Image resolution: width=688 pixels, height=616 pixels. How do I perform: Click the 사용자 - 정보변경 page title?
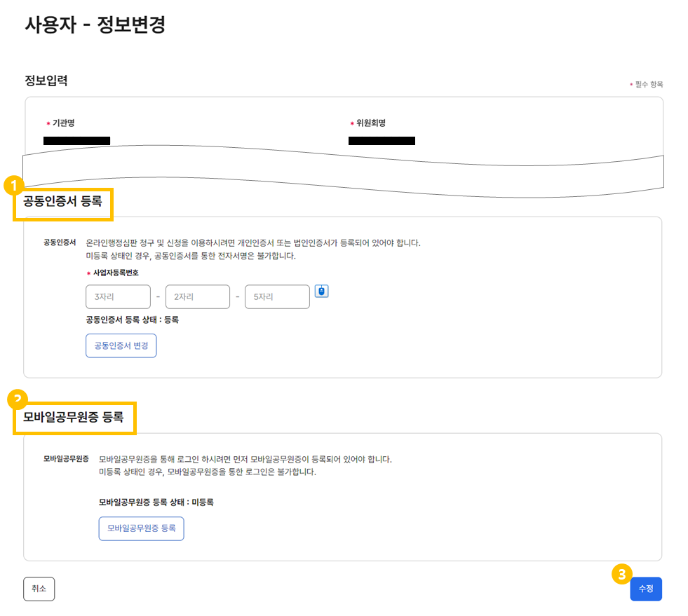(x=95, y=24)
